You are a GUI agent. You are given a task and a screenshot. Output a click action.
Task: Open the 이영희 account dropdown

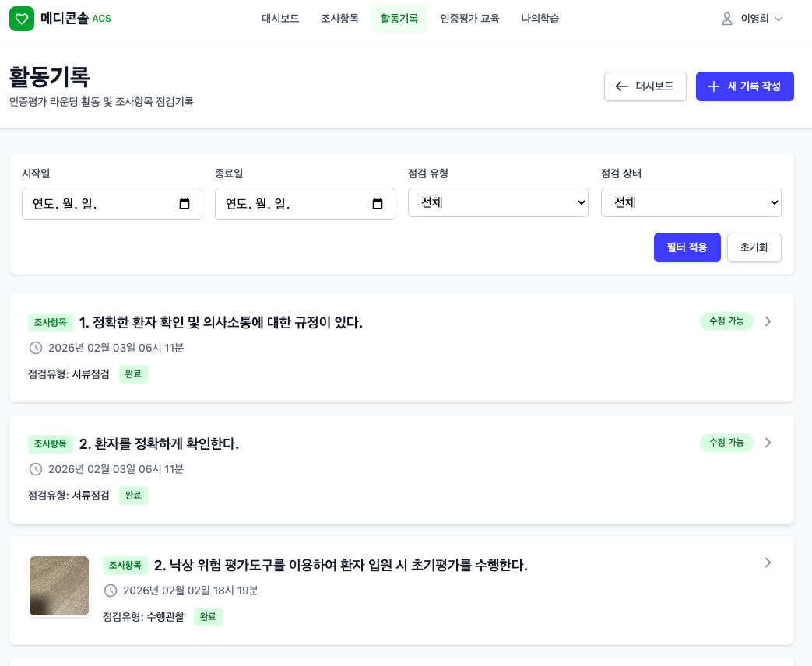coord(750,19)
